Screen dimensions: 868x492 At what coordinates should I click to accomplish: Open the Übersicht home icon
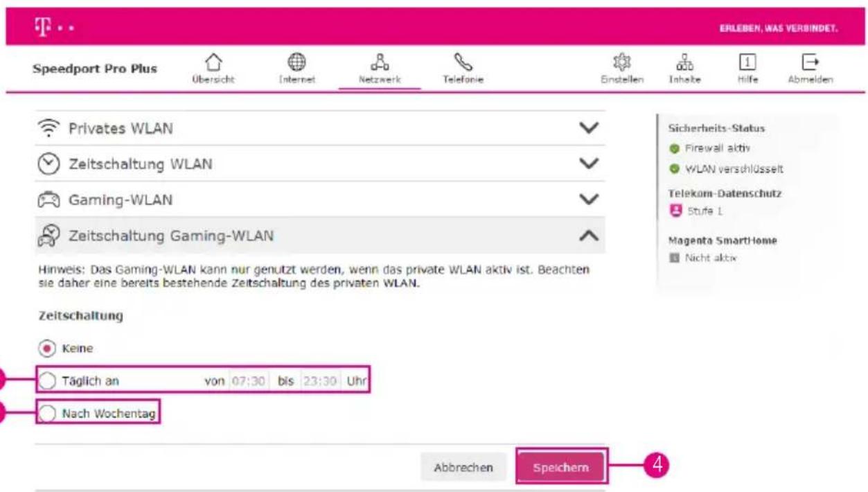click(x=213, y=62)
